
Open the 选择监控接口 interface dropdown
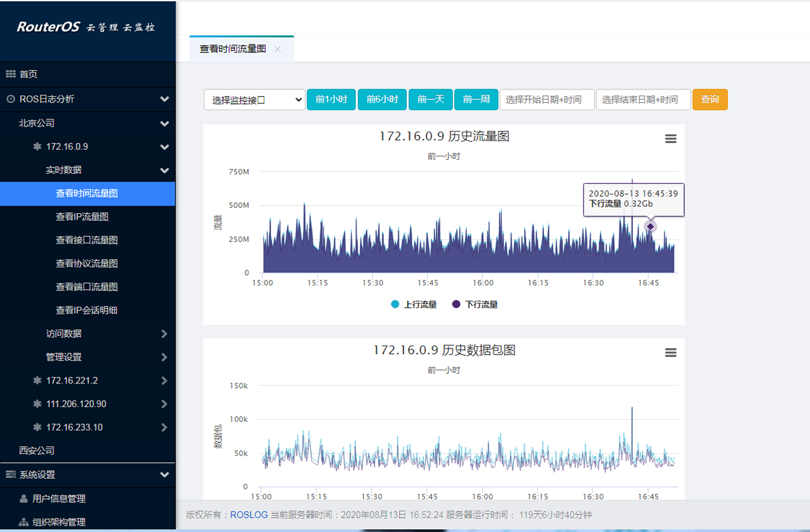pyautogui.click(x=254, y=99)
